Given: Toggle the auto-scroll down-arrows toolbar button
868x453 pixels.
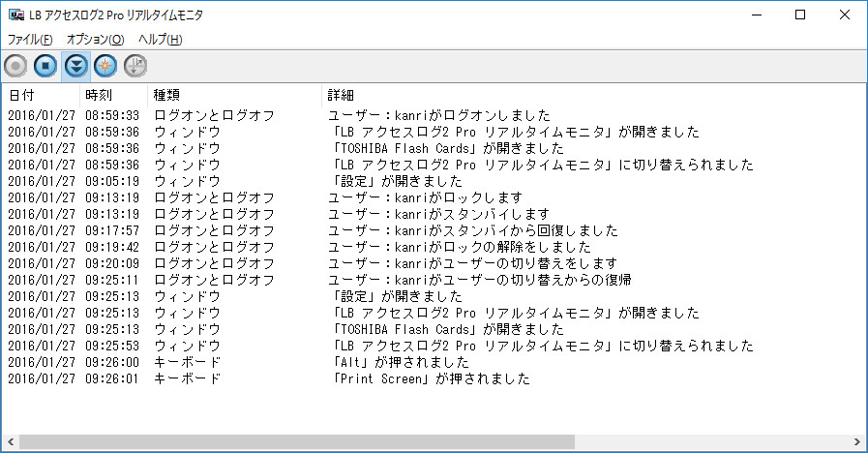Looking at the screenshot, I should (x=75, y=67).
